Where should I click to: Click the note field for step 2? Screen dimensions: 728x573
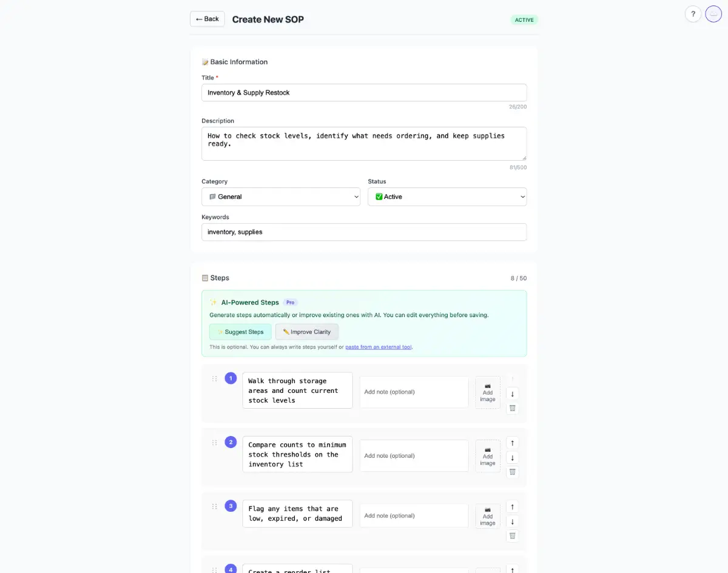tap(414, 455)
